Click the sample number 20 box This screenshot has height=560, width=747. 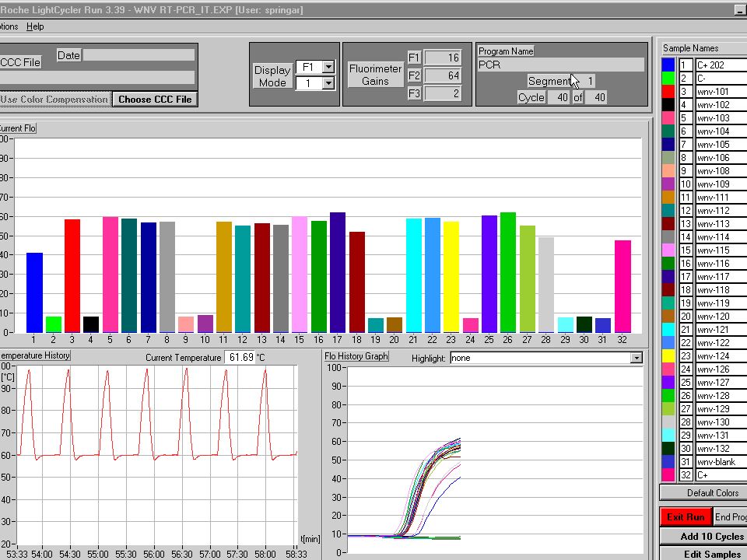686,317
